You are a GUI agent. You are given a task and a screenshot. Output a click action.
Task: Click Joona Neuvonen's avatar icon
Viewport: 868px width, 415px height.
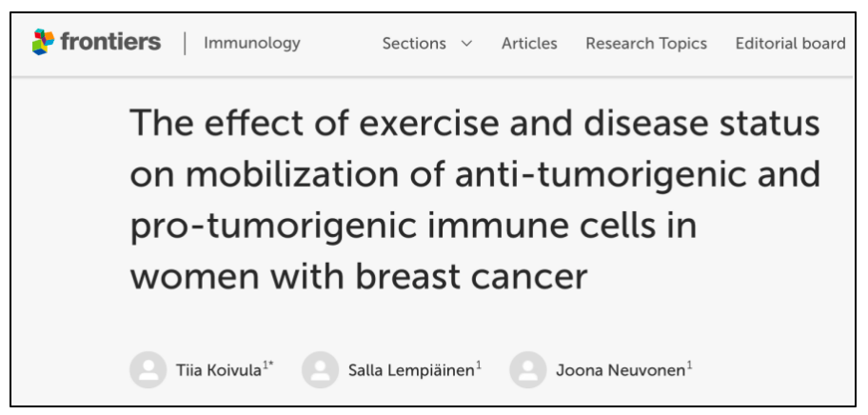(x=528, y=371)
